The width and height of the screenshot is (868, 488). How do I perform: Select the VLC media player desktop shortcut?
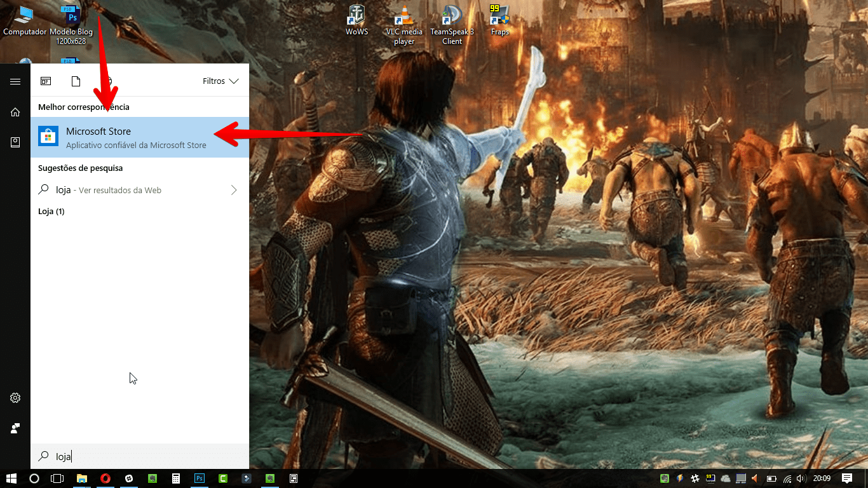coord(404,25)
